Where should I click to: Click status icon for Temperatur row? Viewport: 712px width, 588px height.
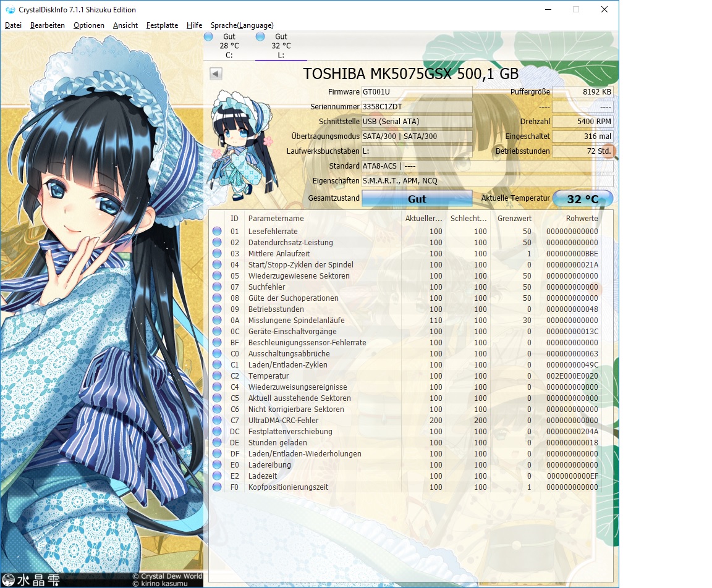click(x=217, y=376)
